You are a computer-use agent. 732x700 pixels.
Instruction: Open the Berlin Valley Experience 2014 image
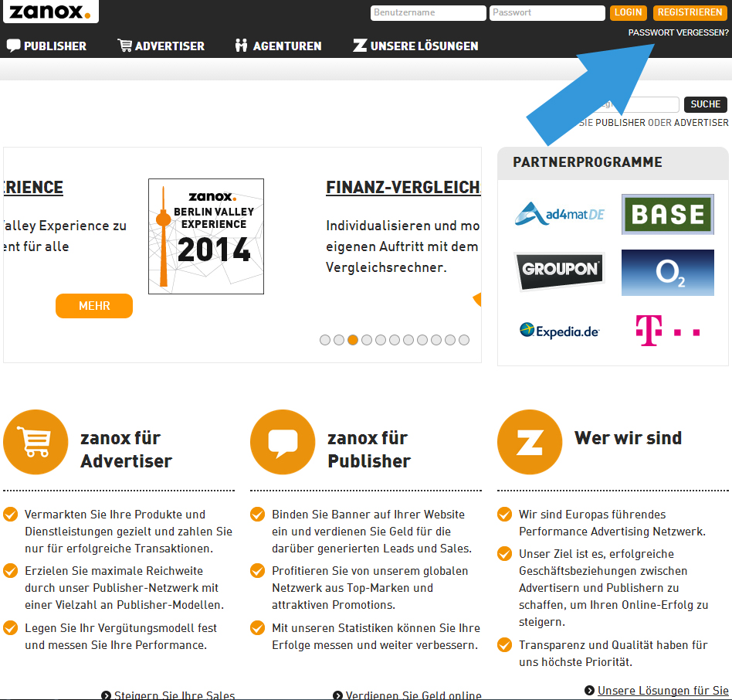coord(206,236)
